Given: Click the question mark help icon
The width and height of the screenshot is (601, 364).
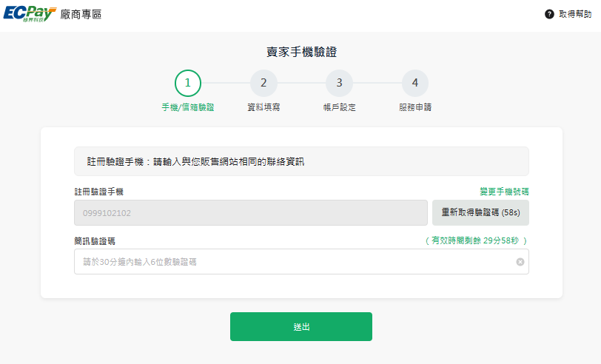Looking at the screenshot, I should tap(549, 14).
